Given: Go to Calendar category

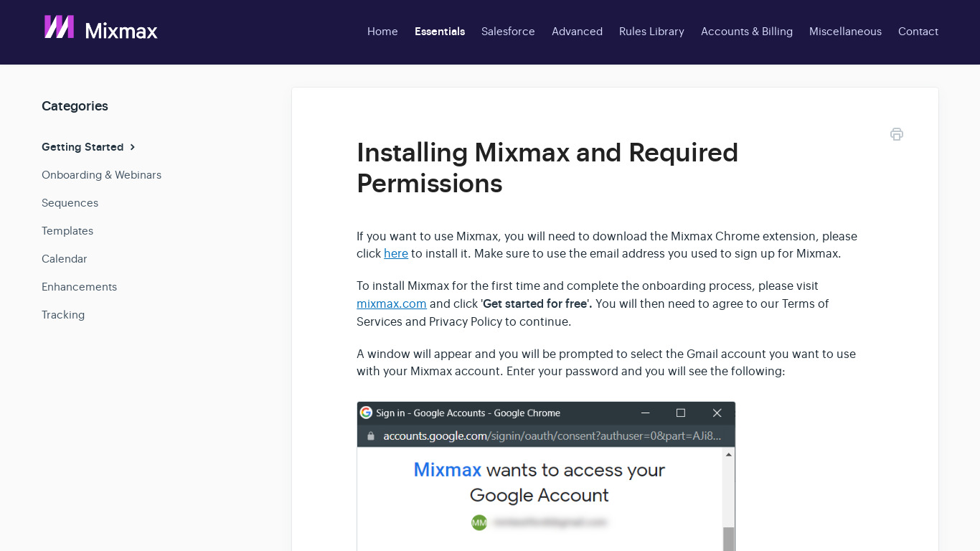Looking at the screenshot, I should pos(64,259).
